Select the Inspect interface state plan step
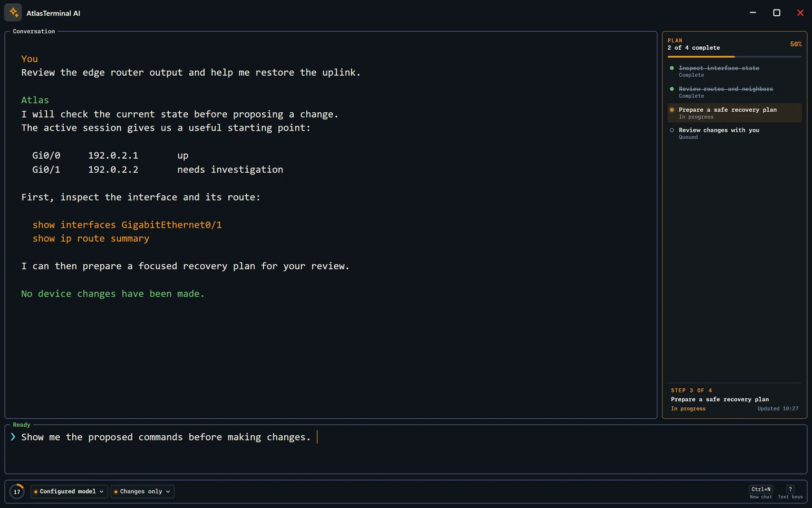812x508 pixels. (x=734, y=71)
